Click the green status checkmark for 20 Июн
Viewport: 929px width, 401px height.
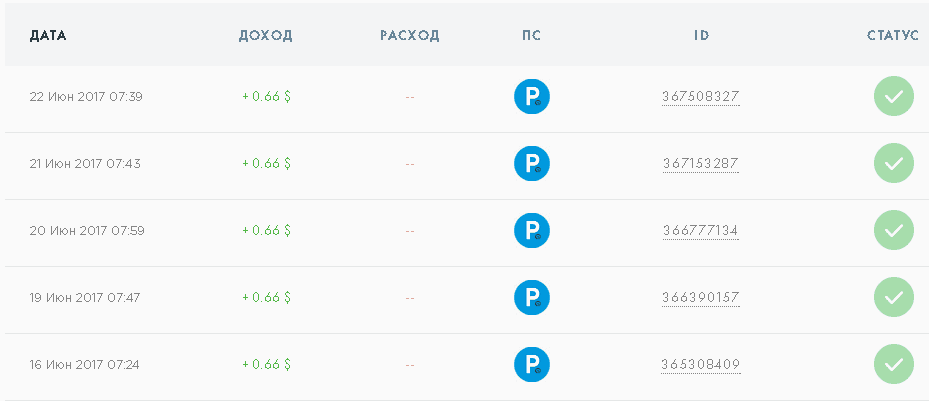click(893, 230)
